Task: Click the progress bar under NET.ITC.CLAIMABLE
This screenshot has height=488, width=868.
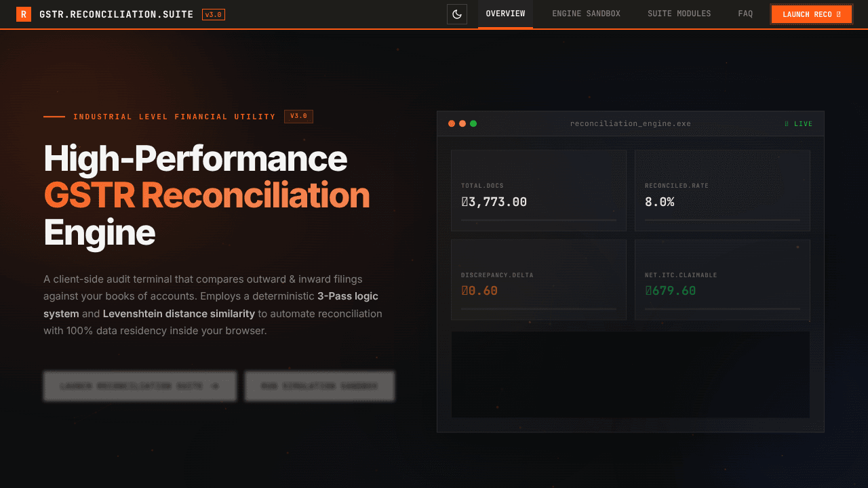Action: tap(722, 309)
